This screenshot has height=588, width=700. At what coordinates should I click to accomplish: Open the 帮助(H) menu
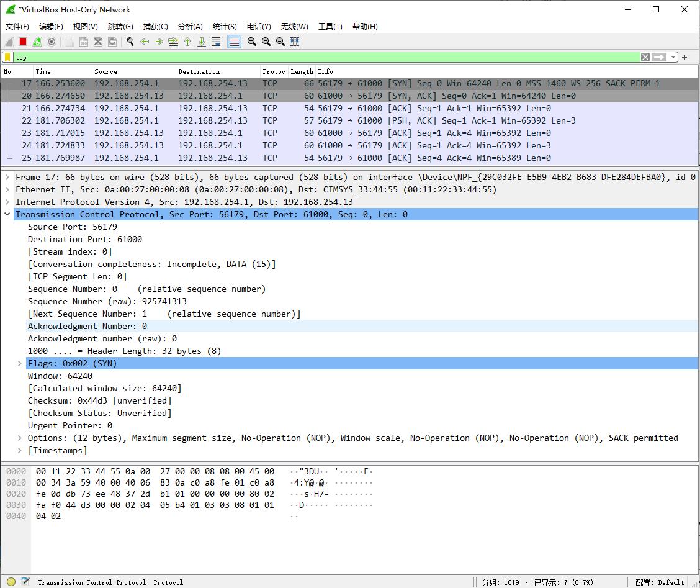tap(365, 27)
